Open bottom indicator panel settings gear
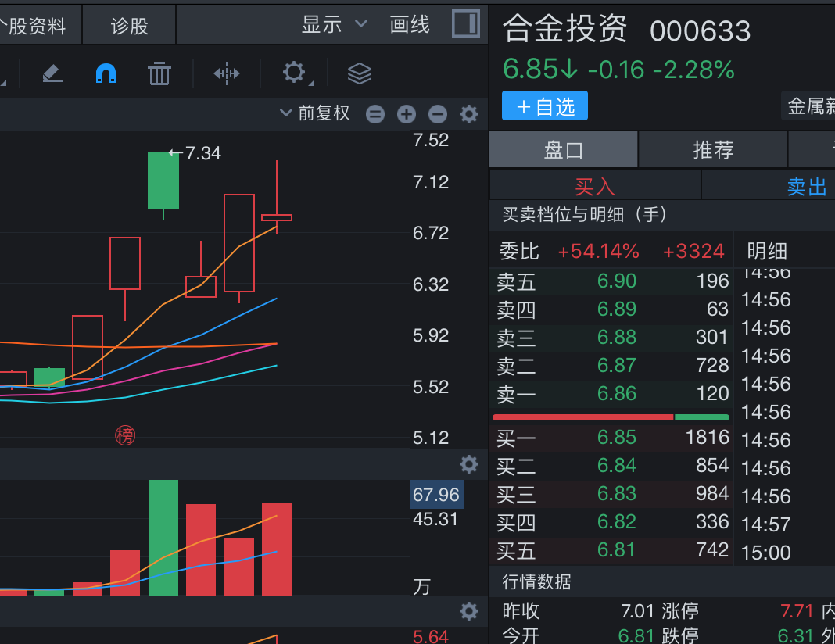Screen dimensions: 835x644 (469, 611)
